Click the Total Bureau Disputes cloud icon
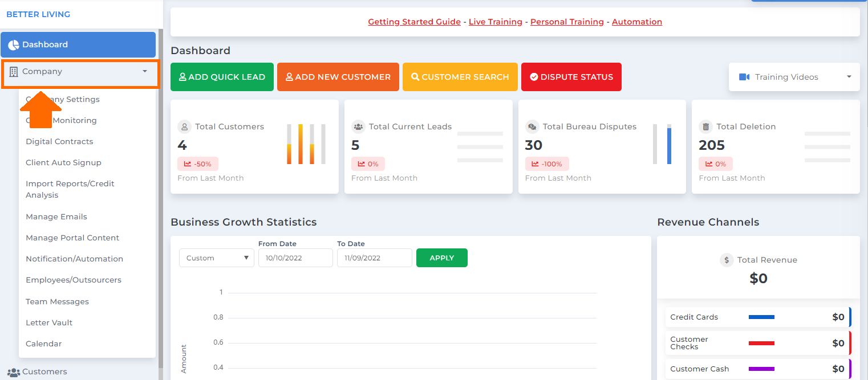This screenshot has height=380, width=868. click(x=532, y=126)
